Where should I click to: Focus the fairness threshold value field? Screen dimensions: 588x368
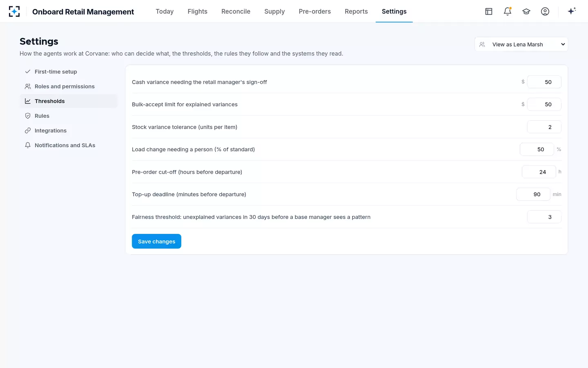point(544,217)
